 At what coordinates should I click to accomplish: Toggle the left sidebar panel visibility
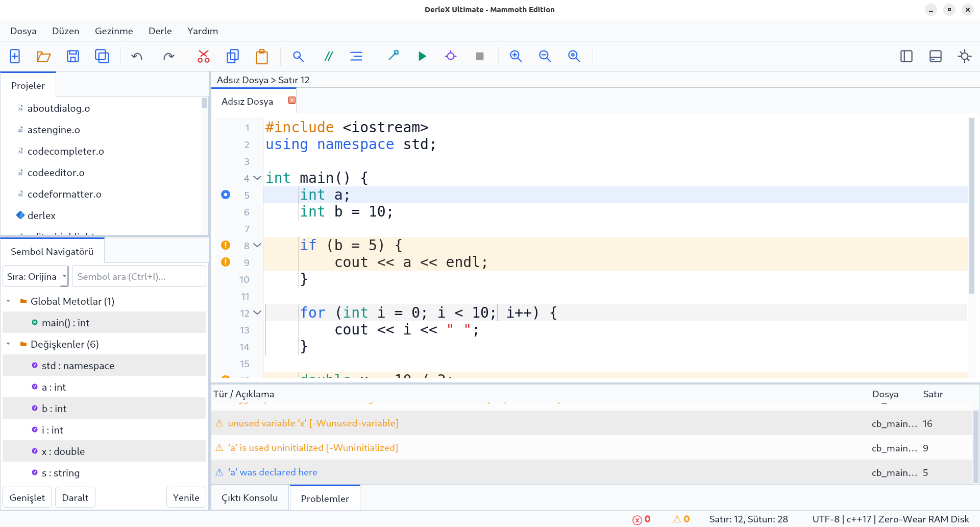point(906,56)
